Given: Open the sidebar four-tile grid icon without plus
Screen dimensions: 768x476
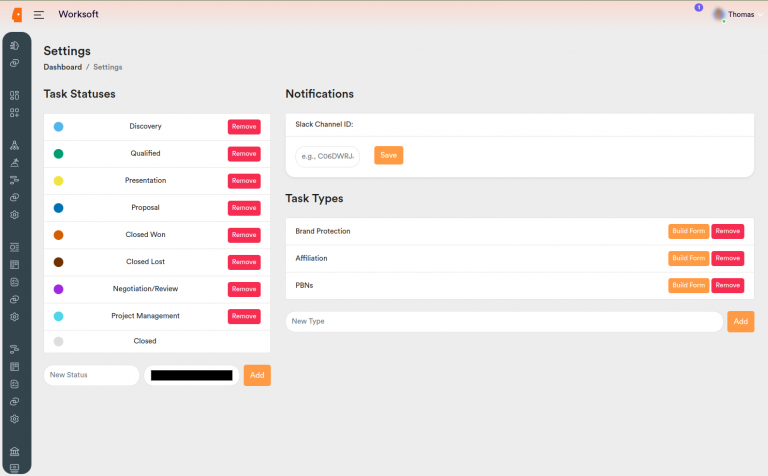Looking at the screenshot, I should click(15, 95).
